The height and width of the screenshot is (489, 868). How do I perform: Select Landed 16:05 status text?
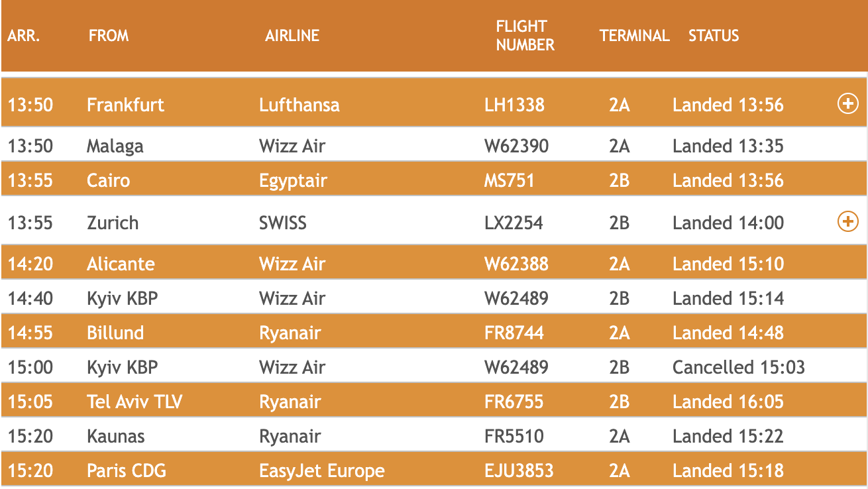point(728,402)
